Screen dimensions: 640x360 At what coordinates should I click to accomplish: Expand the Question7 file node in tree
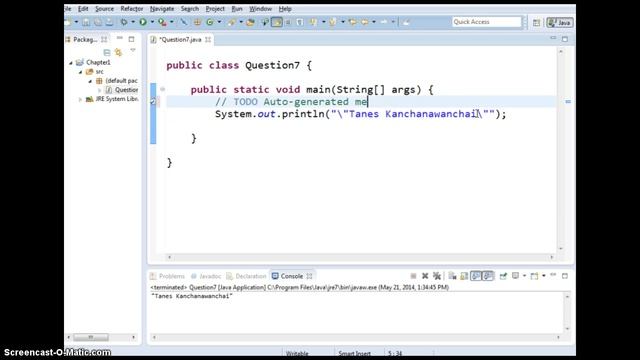100,90
